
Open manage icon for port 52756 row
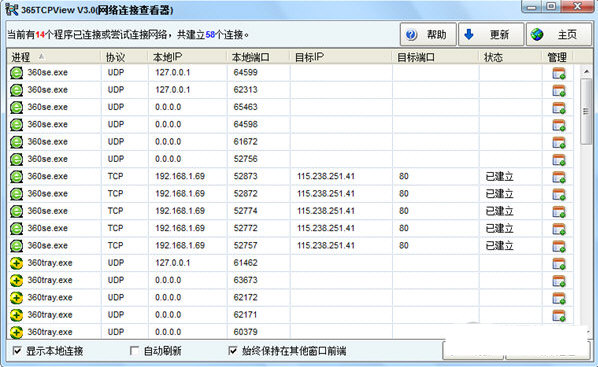pyautogui.click(x=559, y=159)
